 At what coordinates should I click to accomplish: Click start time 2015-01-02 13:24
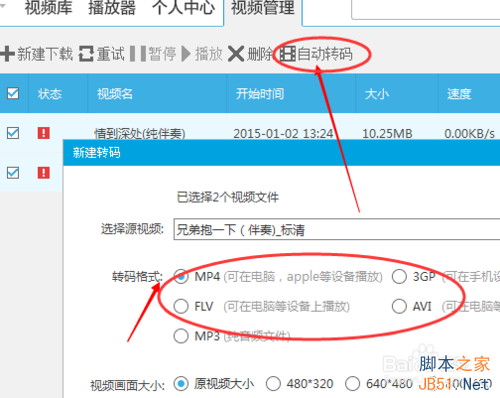click(283, 134)
